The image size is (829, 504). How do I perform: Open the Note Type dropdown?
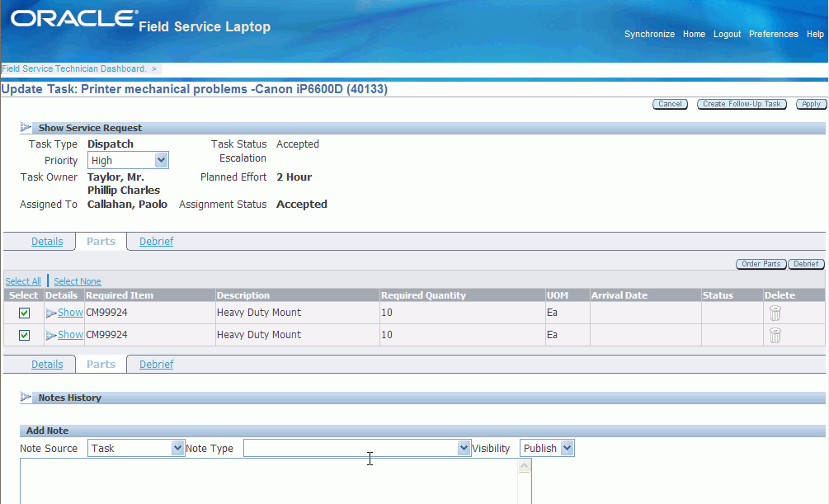(x=464, y=449)
